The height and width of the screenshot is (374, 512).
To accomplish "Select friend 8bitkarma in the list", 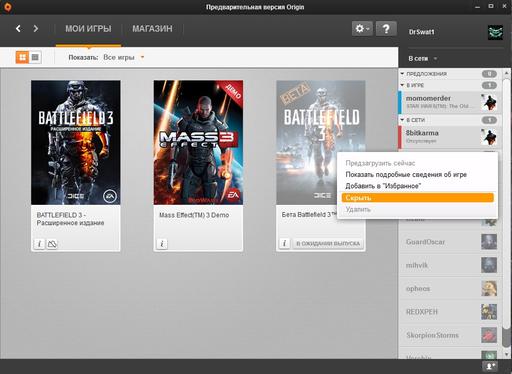I will [449, 136].
